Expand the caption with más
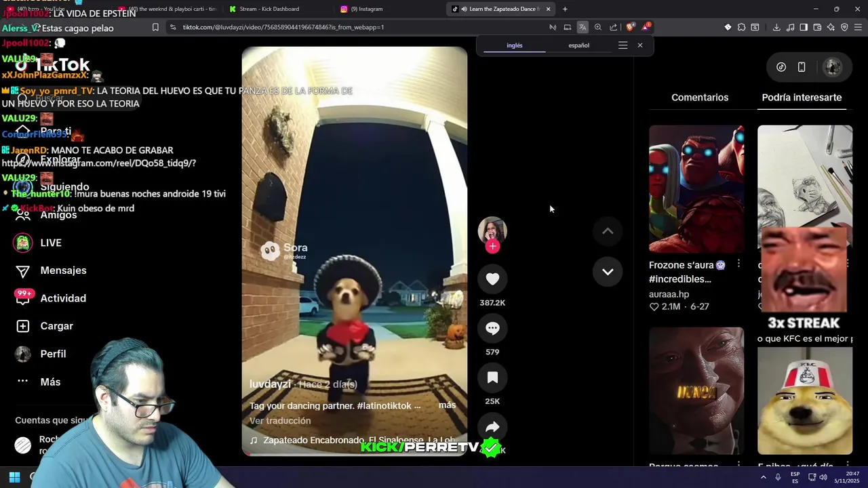 (447, 405)
